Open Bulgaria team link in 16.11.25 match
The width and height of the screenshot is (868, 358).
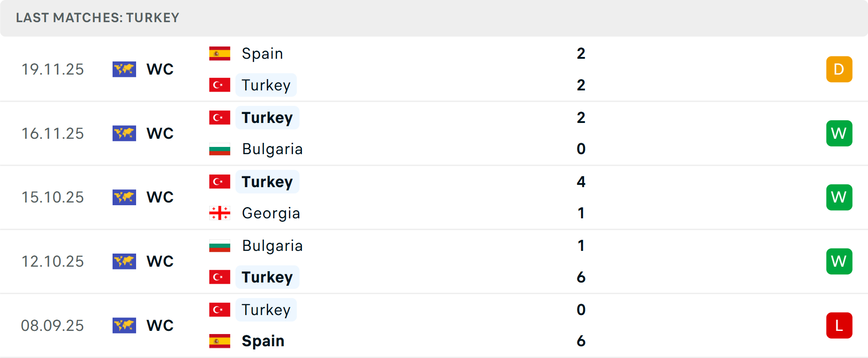(x=272, y=149)
